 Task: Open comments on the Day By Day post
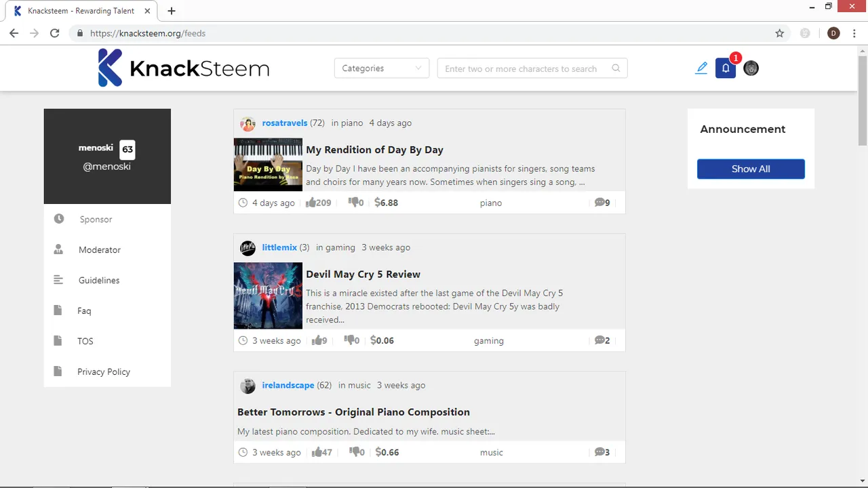[x=599, y=203]
